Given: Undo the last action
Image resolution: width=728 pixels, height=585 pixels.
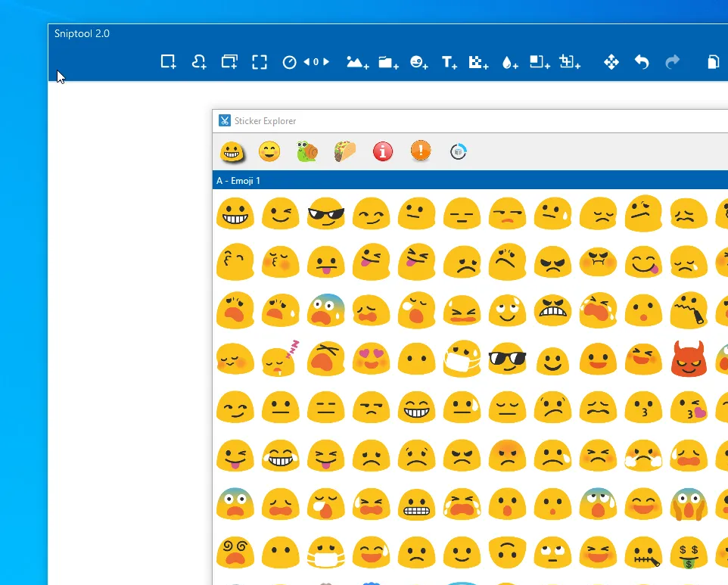Looking at the screenshot, I should (x=642, y=62).
